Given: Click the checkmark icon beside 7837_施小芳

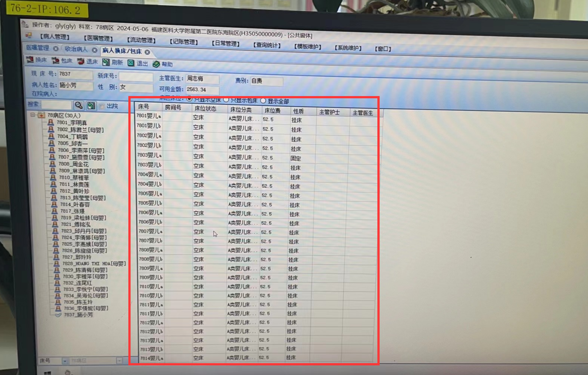Looking at the screenshot, I should 58,315.
